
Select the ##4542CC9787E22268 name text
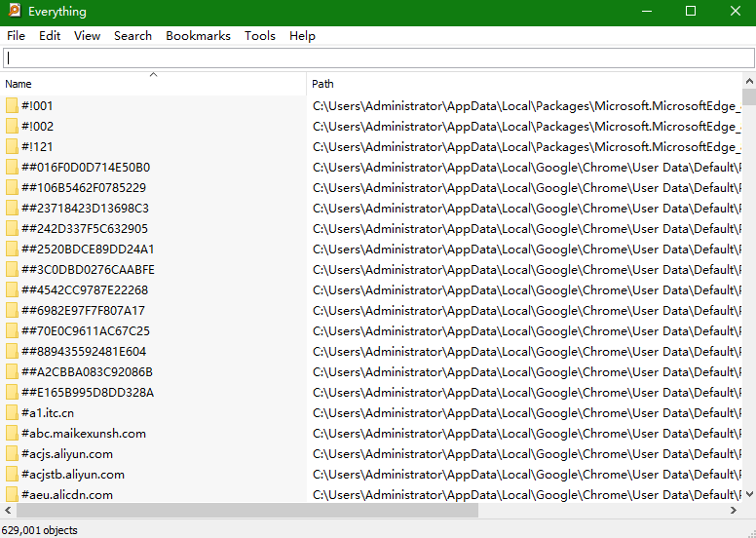pos(85,290)
